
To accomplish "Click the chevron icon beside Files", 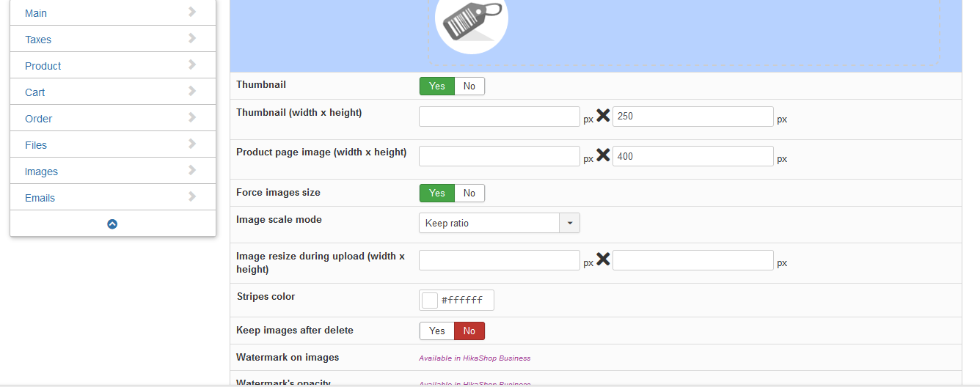I will pyautogui.click(x=192, y=144).
